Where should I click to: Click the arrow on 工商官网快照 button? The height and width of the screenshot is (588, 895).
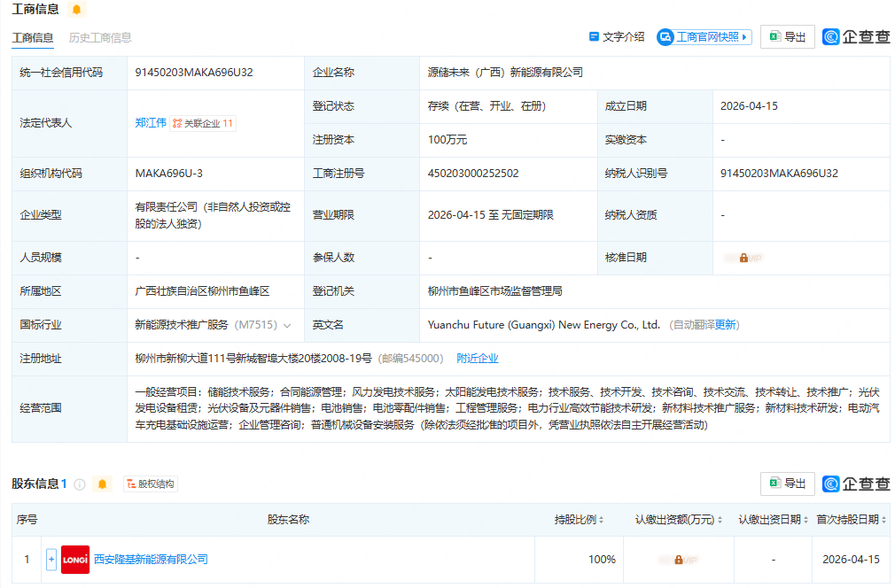pyautogui.click(x=743, y=37)
